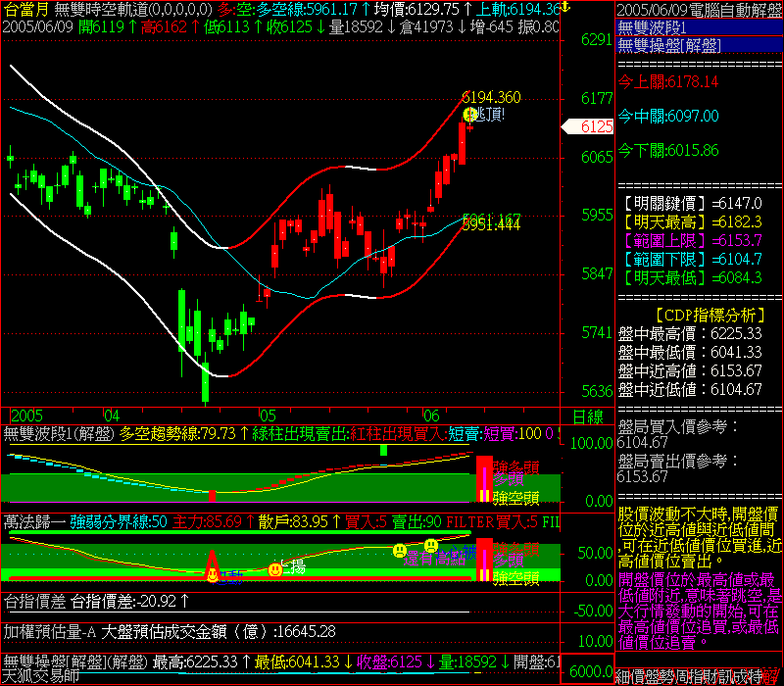The height and width of the screenshot is (686, 784).
Task: Click the "05" month label on the time axis
Action: (x=268, y=416)
